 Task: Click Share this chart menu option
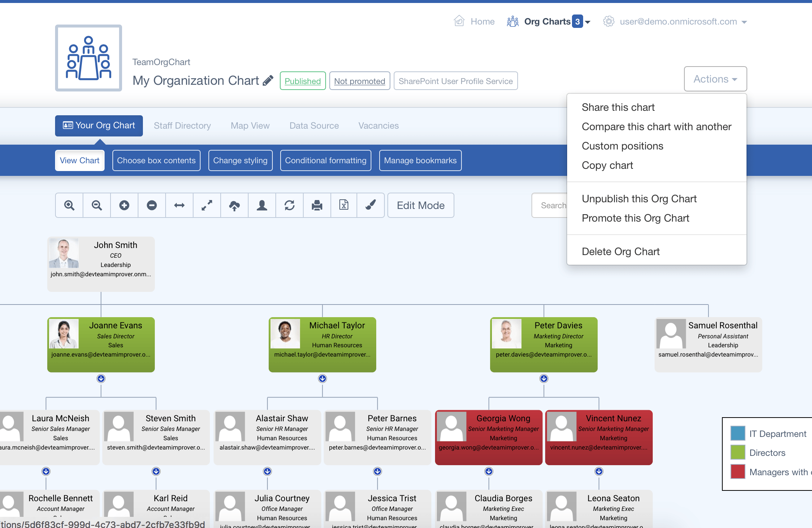pyautogui.click(x=618, y=107)
